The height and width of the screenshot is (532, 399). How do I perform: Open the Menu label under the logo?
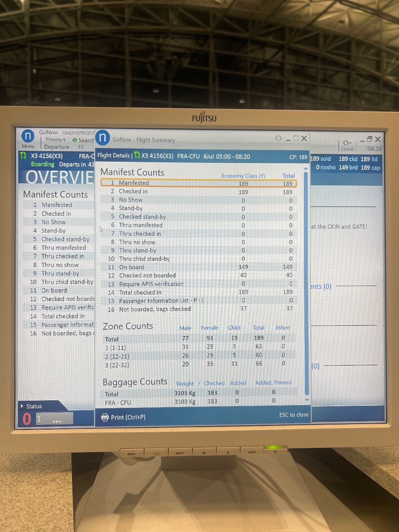(x=28, y=147)
